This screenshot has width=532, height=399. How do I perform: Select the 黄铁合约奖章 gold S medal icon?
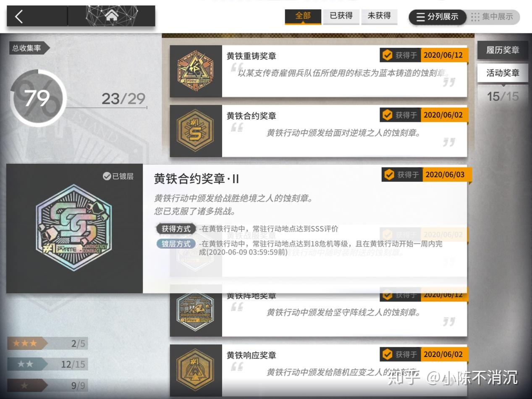point(195,131)
